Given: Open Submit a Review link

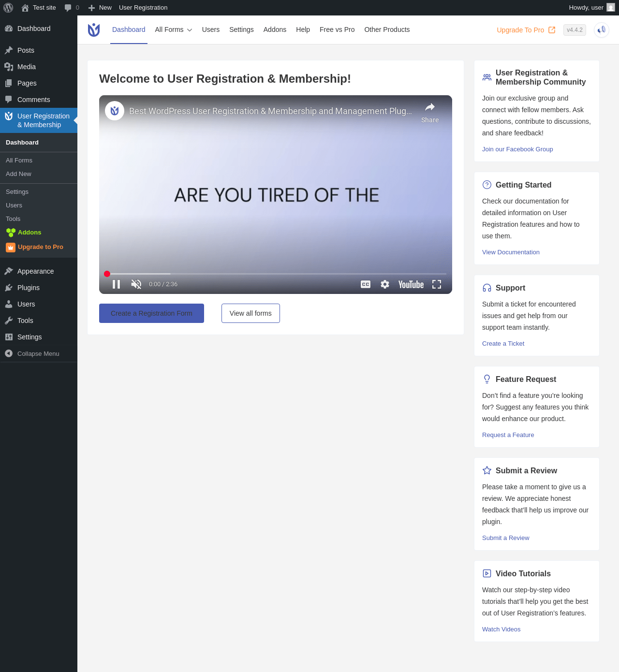Looking at the screenshot, I should (x=505, y=538).
